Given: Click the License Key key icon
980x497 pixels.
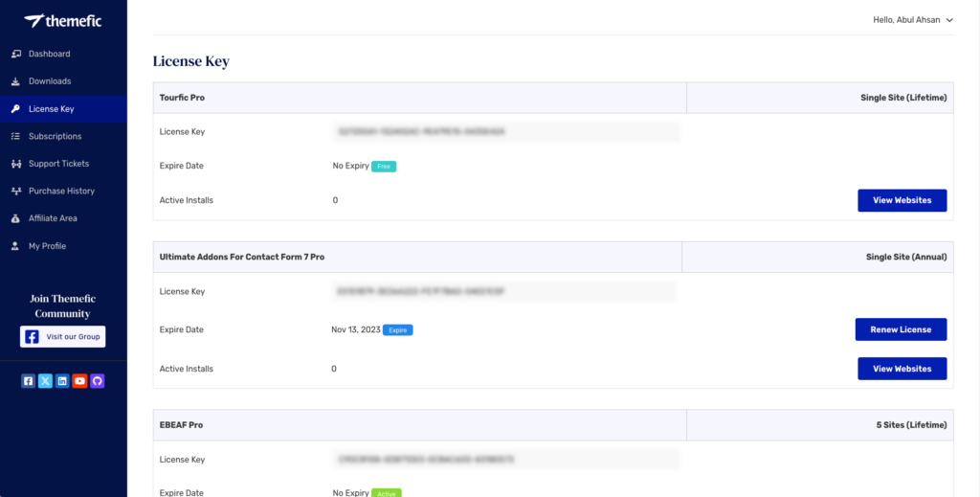Looking at the screenshot, I should (x=16, y=109).
